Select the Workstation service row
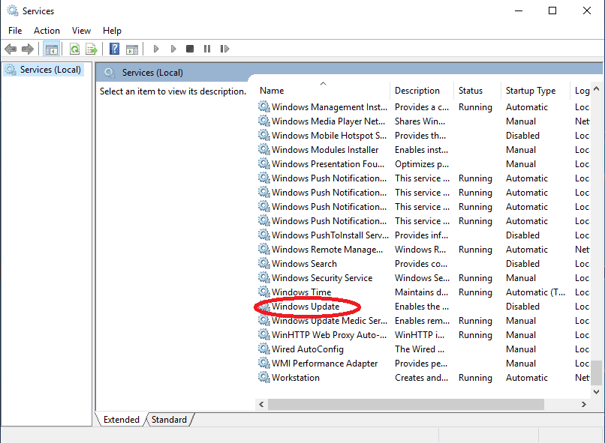605x443 pixels. coord(295,378)
